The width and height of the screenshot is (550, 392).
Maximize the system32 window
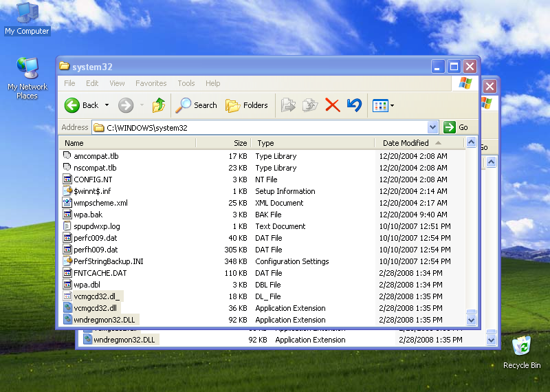pyautogui.click(x=454, y=66)
